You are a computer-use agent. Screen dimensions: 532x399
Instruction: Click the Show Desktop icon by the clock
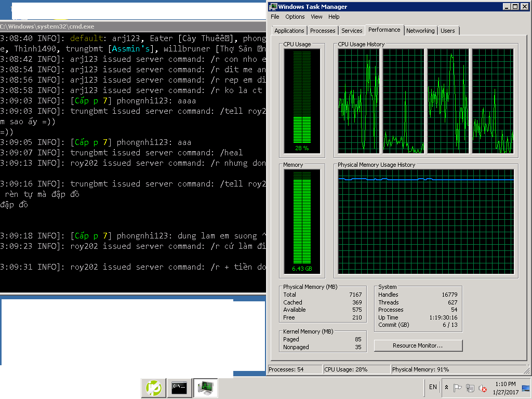pyautogui.click(x=525, y=388)
